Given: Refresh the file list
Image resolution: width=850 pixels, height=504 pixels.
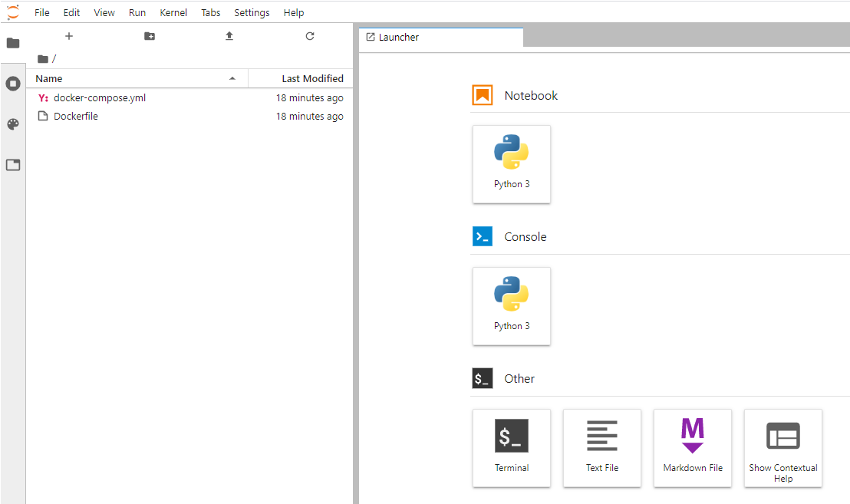Looking at the screenshot, I should point(309,36).
